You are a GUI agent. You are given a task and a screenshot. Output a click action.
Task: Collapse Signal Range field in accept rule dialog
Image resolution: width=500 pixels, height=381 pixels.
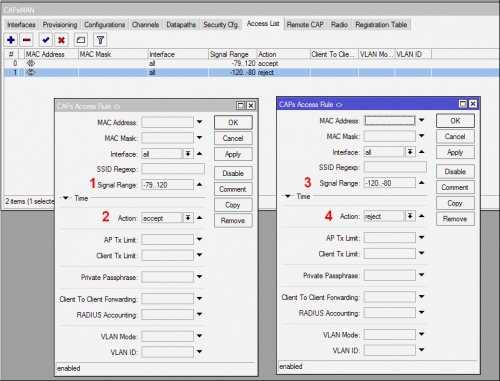click(x=199, y=184)
